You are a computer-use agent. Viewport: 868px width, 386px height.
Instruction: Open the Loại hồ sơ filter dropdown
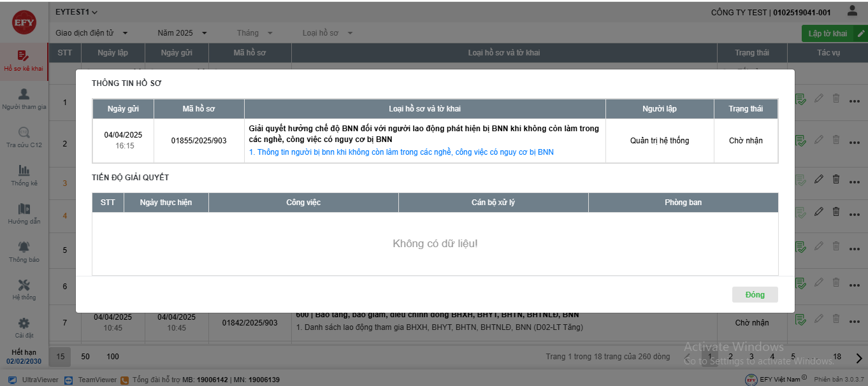point(328,33)
